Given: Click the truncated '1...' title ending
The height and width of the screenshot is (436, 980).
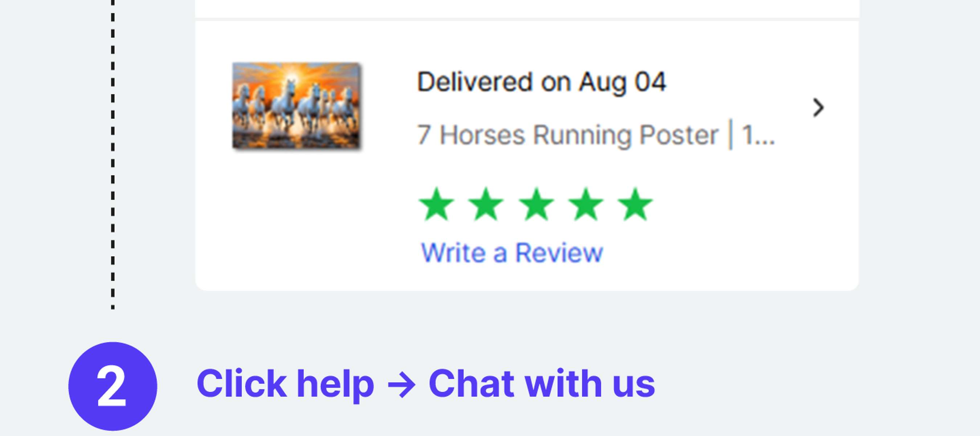Looking at the screenshot, I should [758, 135].
